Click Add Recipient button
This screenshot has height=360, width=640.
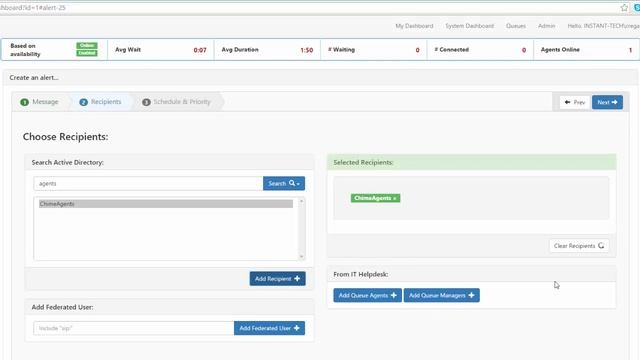(x=278, y=279)
